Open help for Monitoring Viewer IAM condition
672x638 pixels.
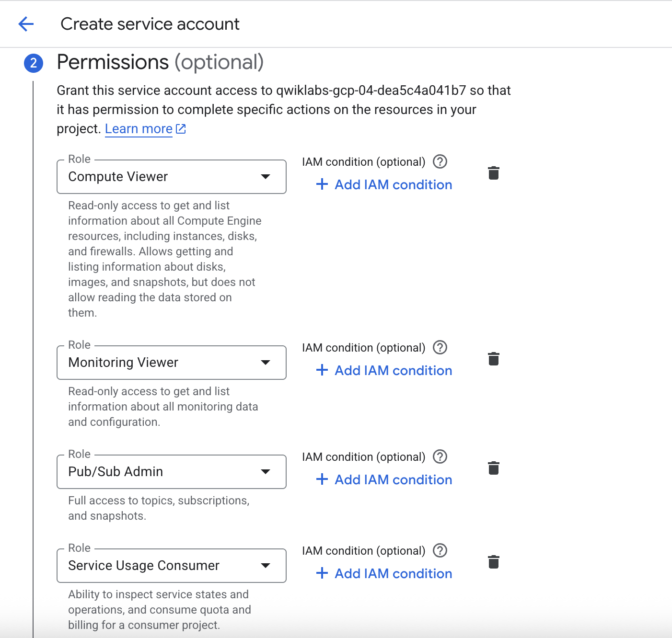[440, 347]
